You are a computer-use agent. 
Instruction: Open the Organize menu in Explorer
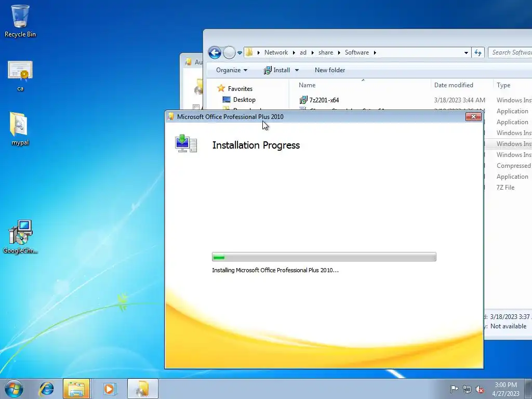pos(232,70)
